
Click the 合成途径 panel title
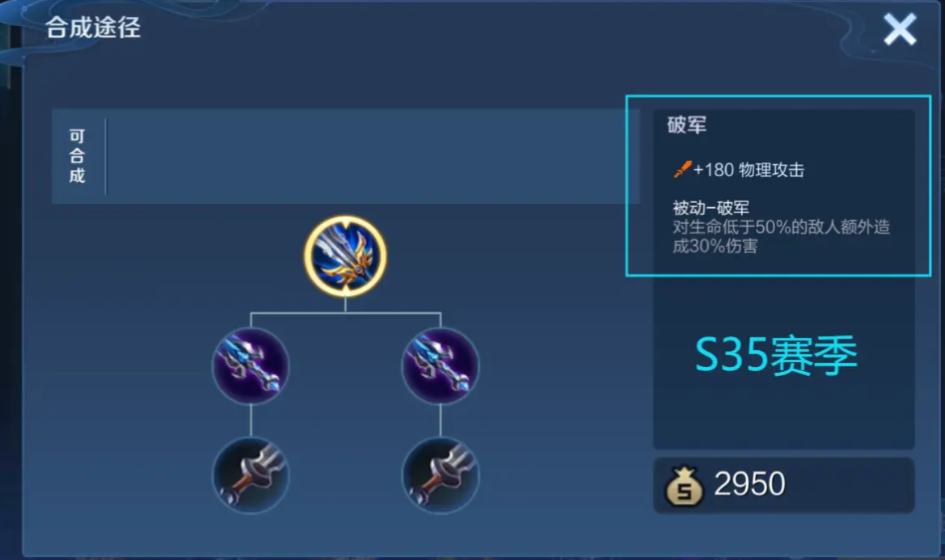coord(93,28)
